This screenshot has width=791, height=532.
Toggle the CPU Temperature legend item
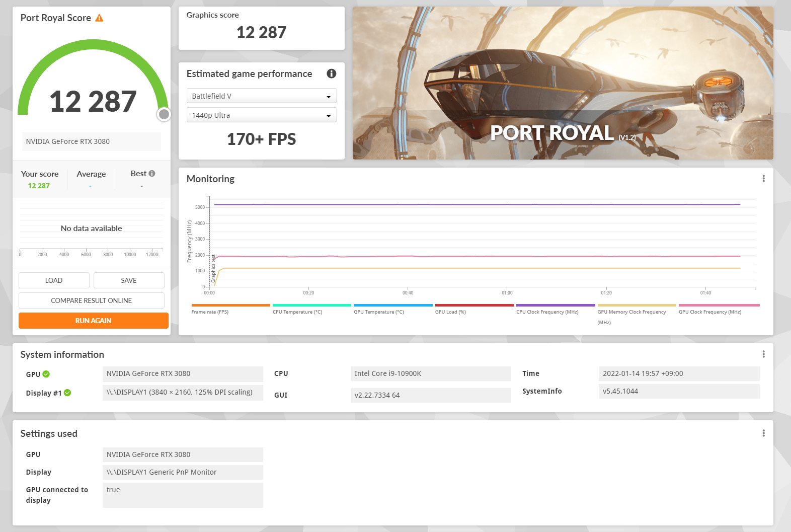[x=311, y=309]
